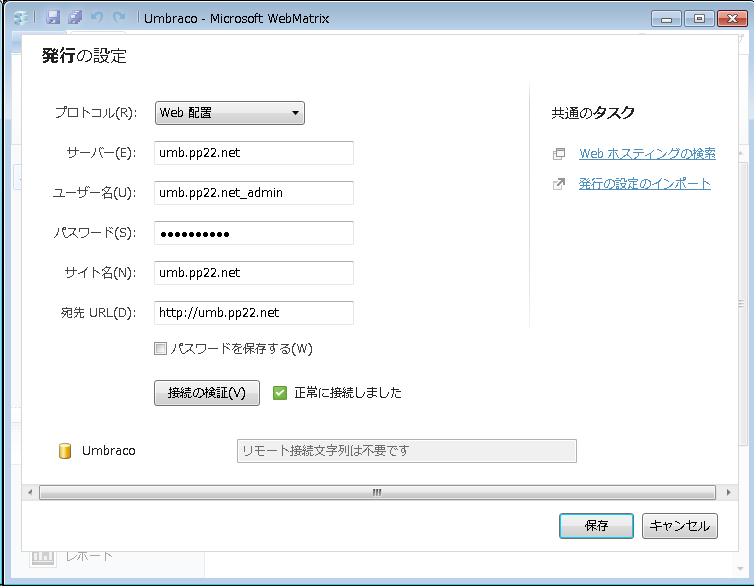
Task: Click the Save icon in the title bar
Action: 53,18
